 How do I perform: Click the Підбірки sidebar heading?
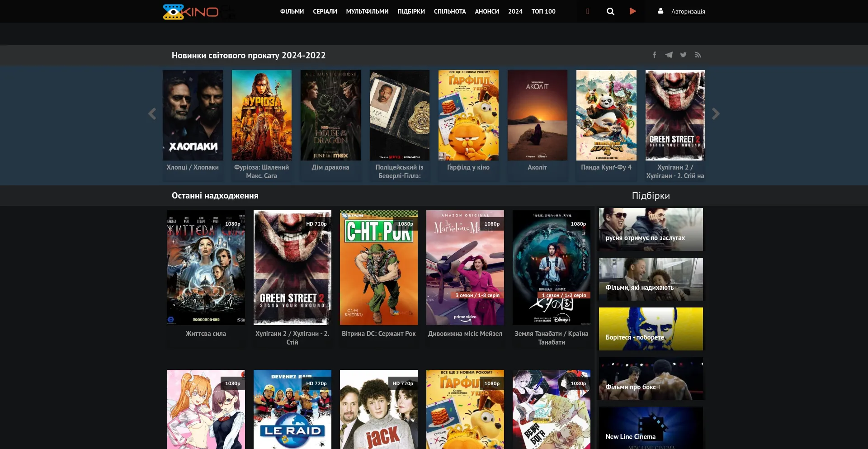pyautogui.click(x=651, y=196)
